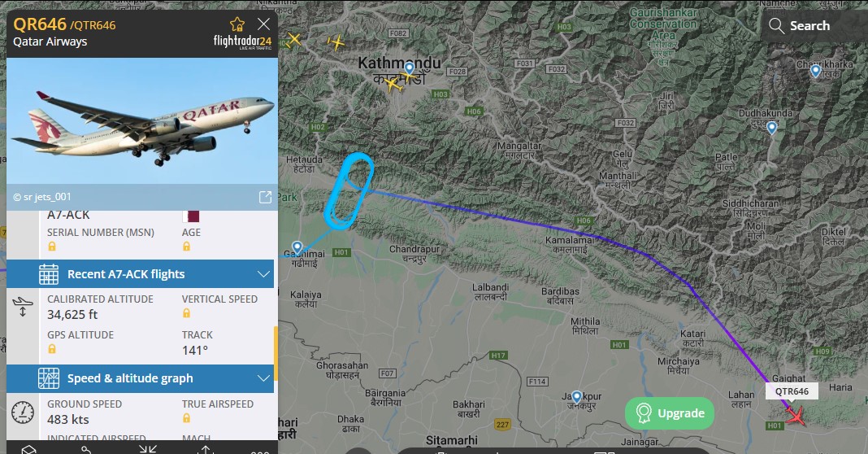Image resolution: width=868 pixels, height=454 pixels.
Task: Expand Speed & altitude graph section
Action: coord(140,378)
